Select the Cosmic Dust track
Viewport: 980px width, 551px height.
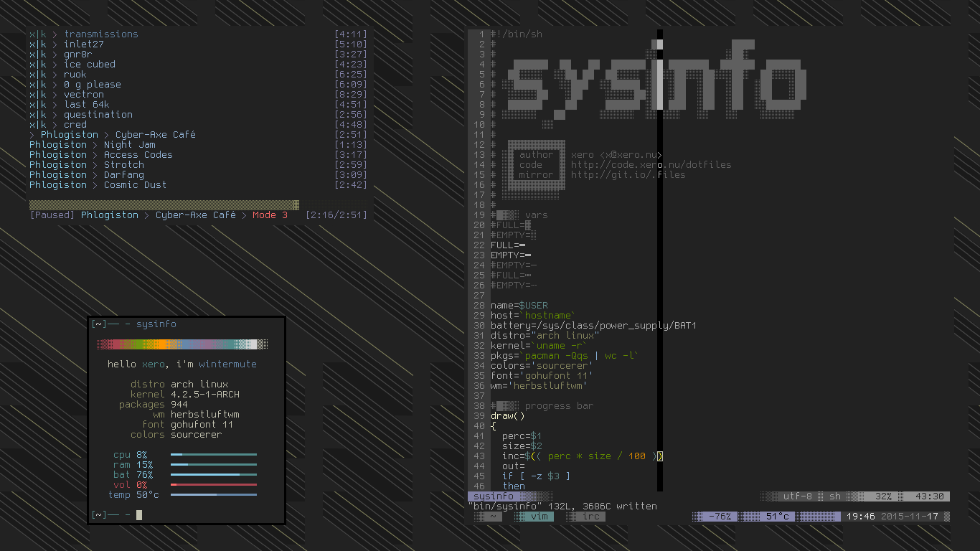(x=135, y=185)
